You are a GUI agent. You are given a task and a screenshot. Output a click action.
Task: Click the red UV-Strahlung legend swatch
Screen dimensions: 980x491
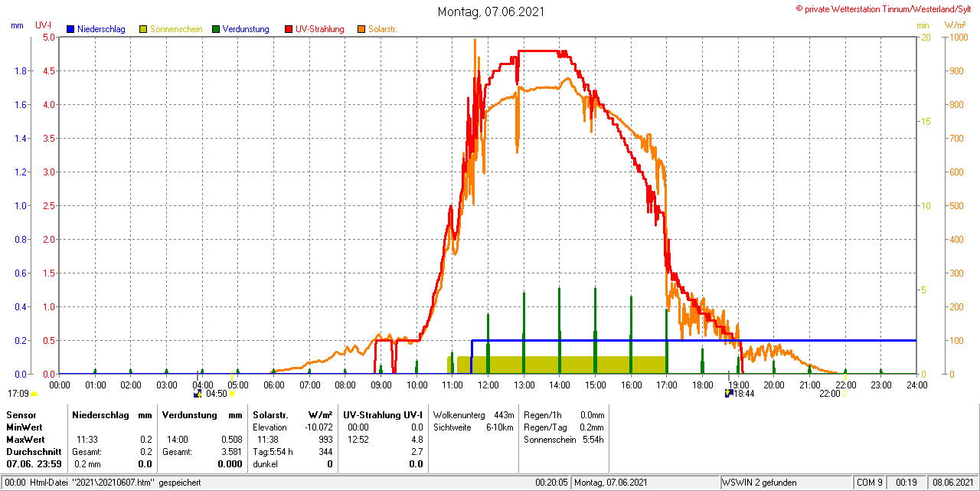coord(289,29)
